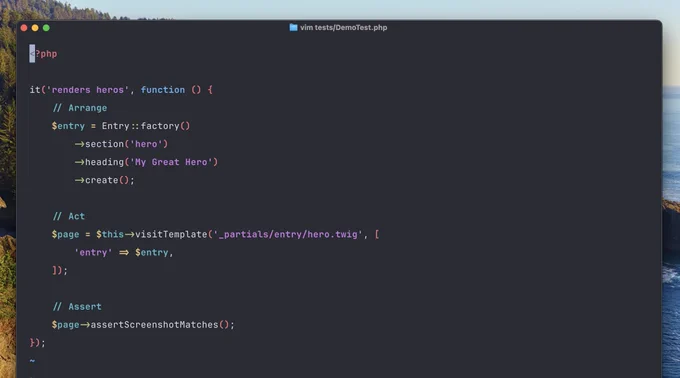The image size is (680, 378).
Task: Click the '->heading' method call
Action: [x=99, y=162]
